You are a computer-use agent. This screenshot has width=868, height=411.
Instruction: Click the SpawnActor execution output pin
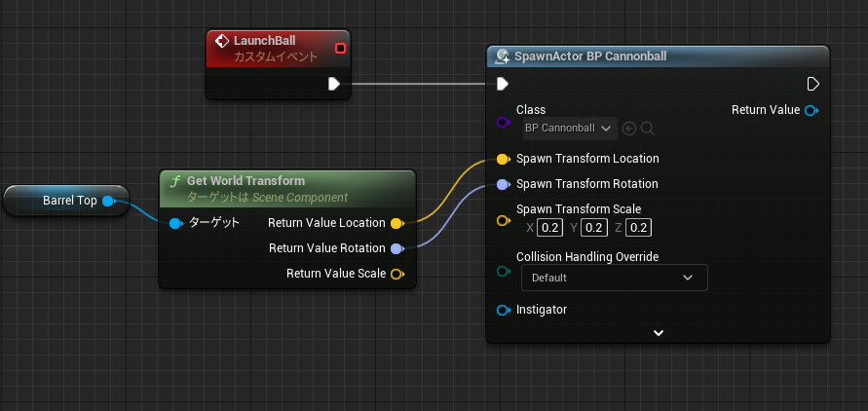point(812,84)
